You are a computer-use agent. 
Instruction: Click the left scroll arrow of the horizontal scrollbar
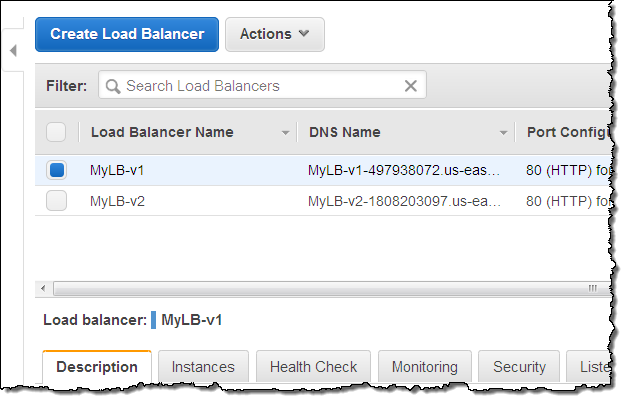coord(42,289)
